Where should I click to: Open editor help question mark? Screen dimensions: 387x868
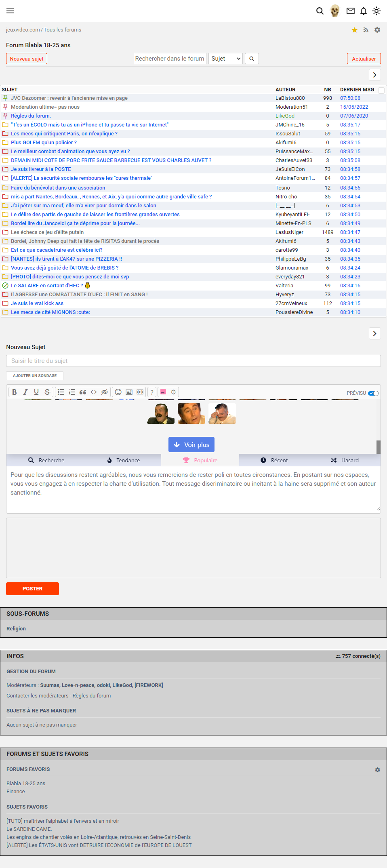[152, 392]
